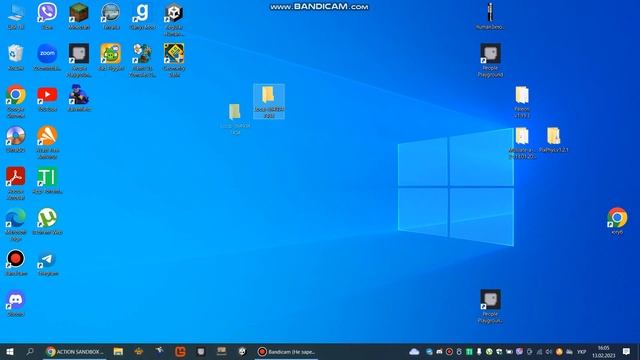Select the Zoom desktop shortcut
Screen dimensions: 640x360
(47, 57)
